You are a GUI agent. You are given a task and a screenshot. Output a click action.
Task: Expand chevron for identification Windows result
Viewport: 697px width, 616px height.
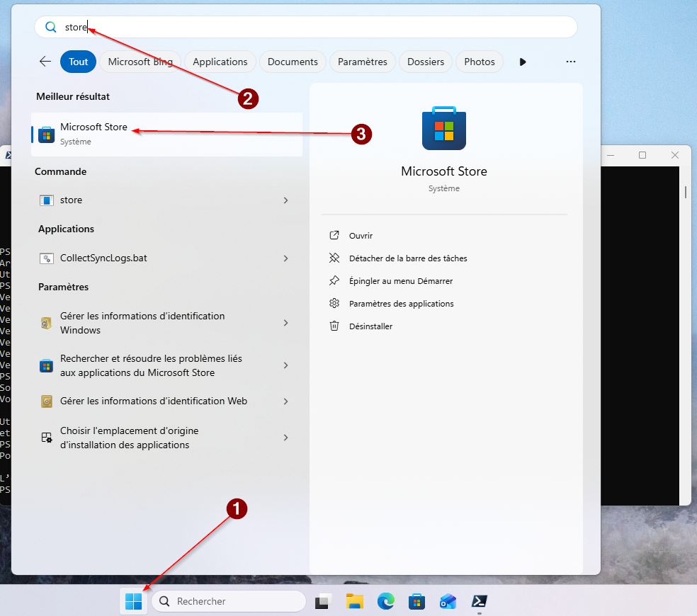coord(286,323)
